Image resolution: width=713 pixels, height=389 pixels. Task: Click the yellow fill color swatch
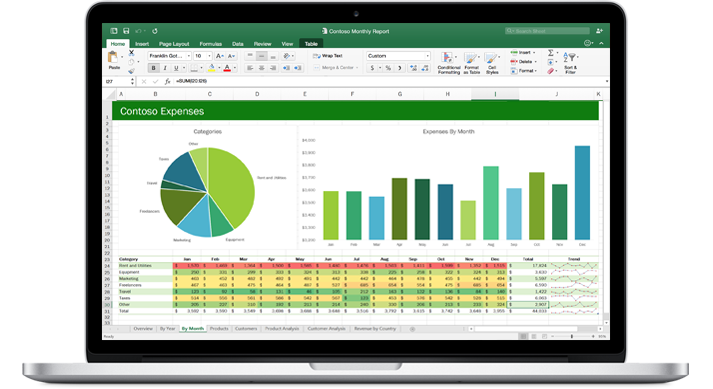[x=211, y=68]
